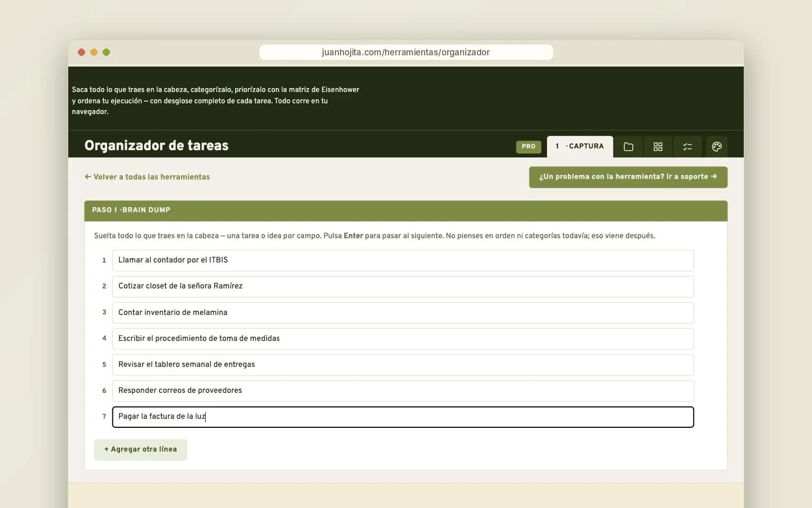Go back via Volver a todas las herramientas

tap(147, 177)
